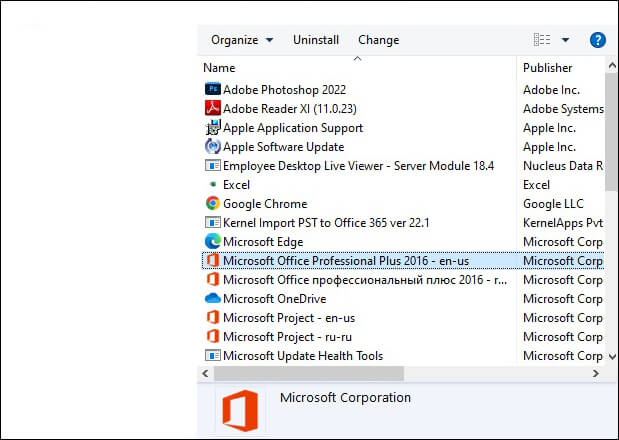This screenshot has width=619, height=440.
Task: Open help with the blue question mark
Action: point(598,40)
